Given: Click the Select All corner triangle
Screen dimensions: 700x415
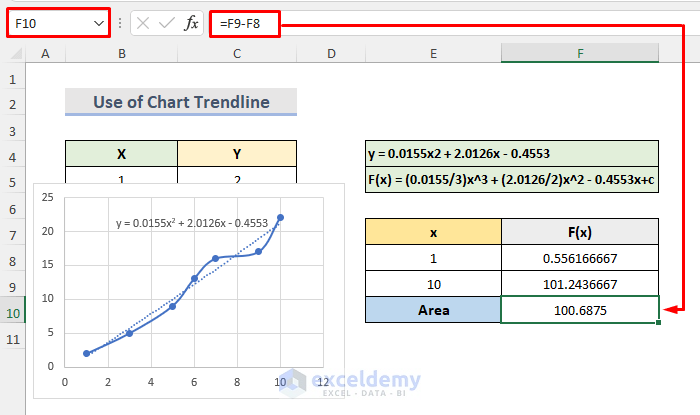Looking at the screenshot, I should coord(17,54).
